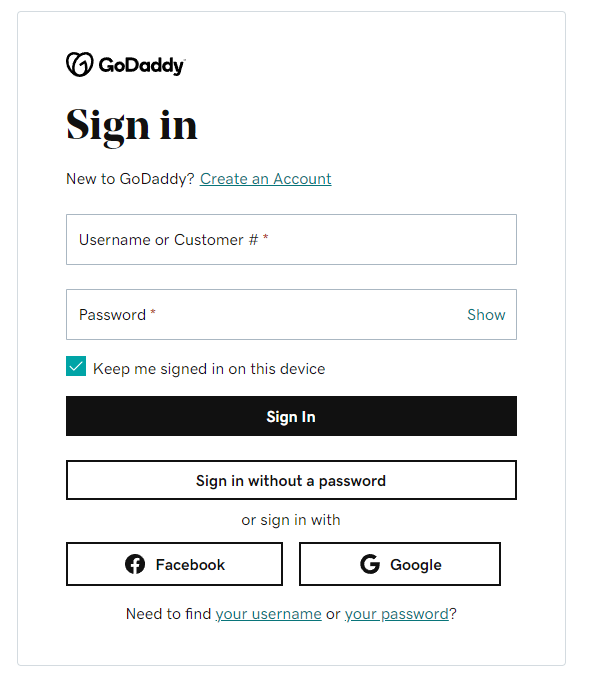The image size is (589, 682).
Task: Click the 'Need to find' helper text
Action: (x=168, y=614)
